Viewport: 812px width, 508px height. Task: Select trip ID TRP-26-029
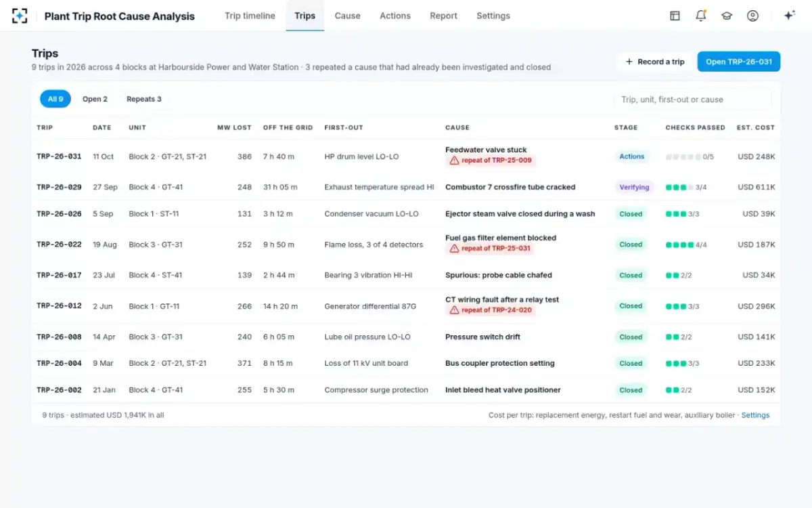59,187
